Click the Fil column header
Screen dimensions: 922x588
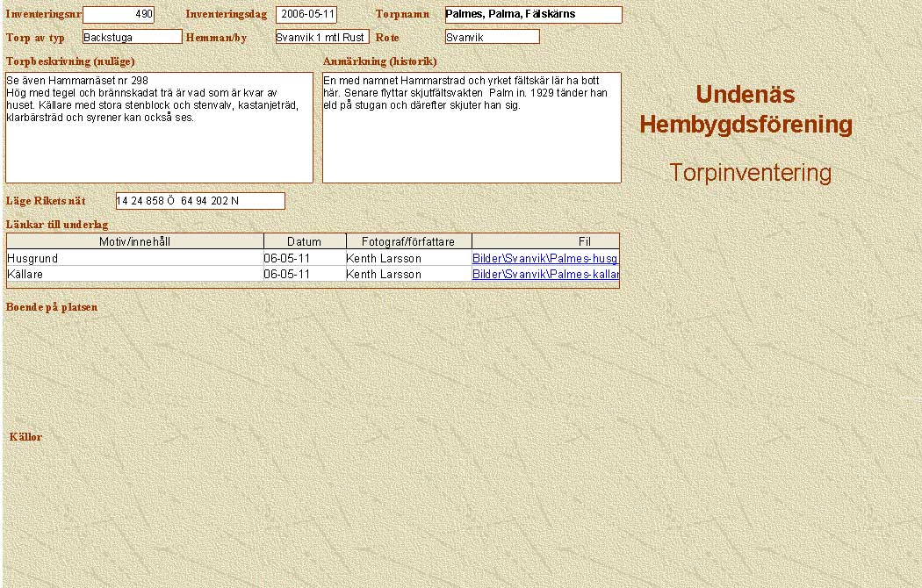coord(584,241)
